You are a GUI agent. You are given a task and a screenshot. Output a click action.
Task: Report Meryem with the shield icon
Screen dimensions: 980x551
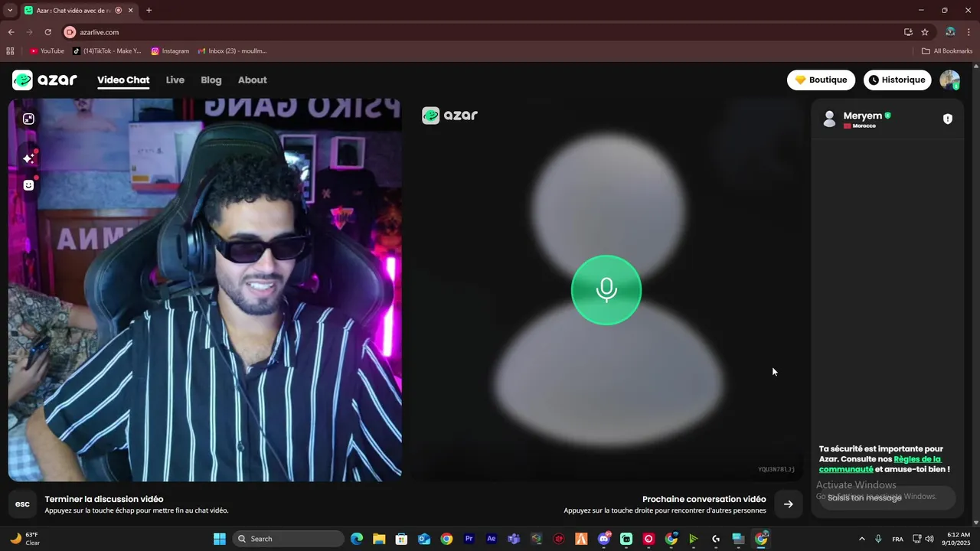tap(948, 119)
